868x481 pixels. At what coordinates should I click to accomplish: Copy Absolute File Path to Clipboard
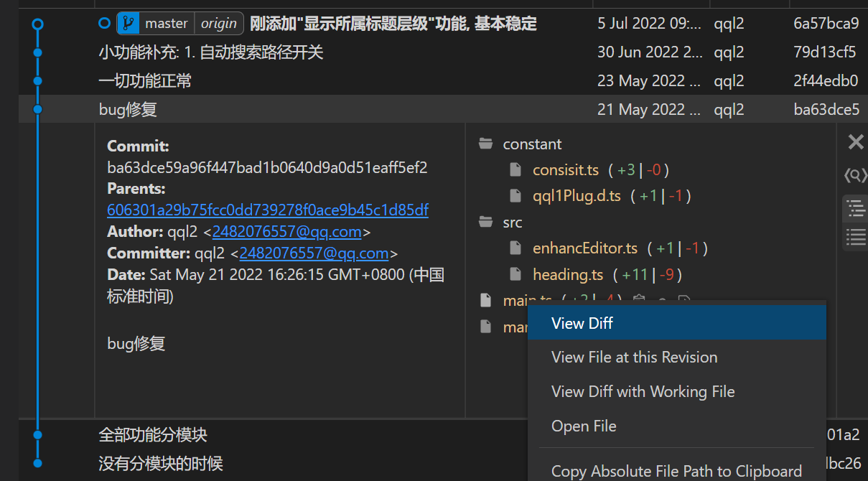[676, 471]
